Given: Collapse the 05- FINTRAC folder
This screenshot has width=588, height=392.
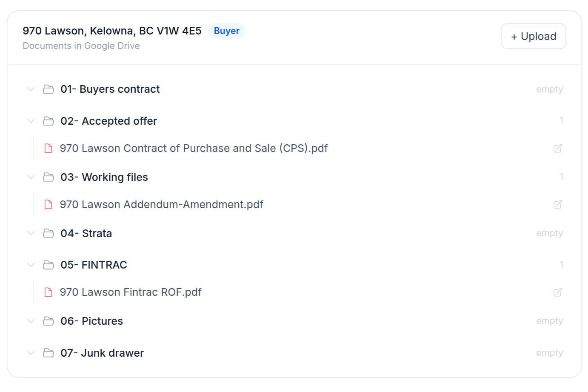Looking at the screenshot, I should pos(31,264).
